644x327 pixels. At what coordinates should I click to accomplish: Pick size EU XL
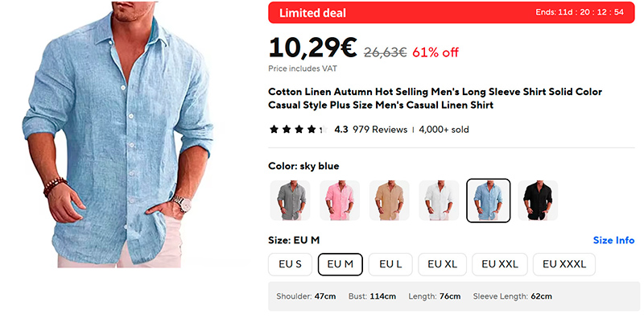pyautogui.click(x=442, y=264)
